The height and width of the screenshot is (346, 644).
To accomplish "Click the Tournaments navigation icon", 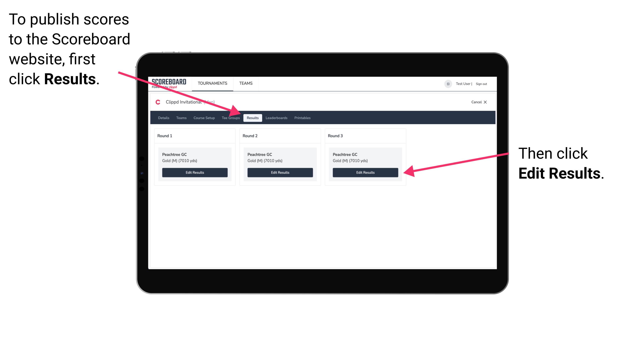I will coord(212,84).
